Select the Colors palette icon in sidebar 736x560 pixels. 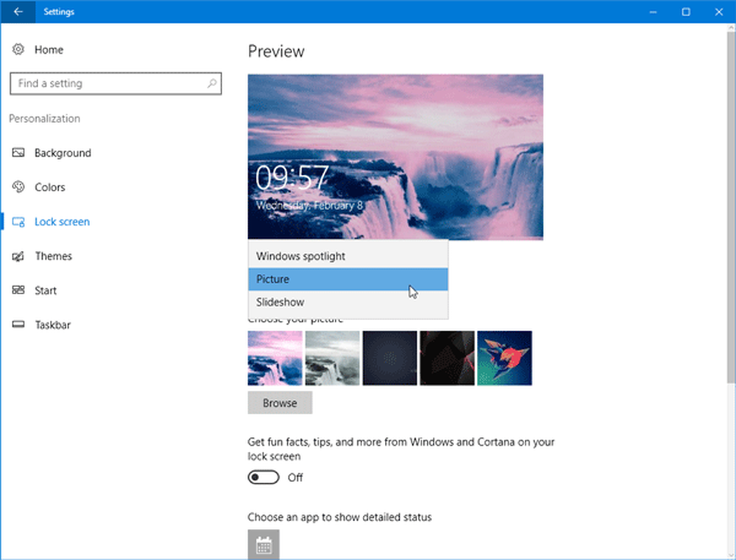point(18,187)
